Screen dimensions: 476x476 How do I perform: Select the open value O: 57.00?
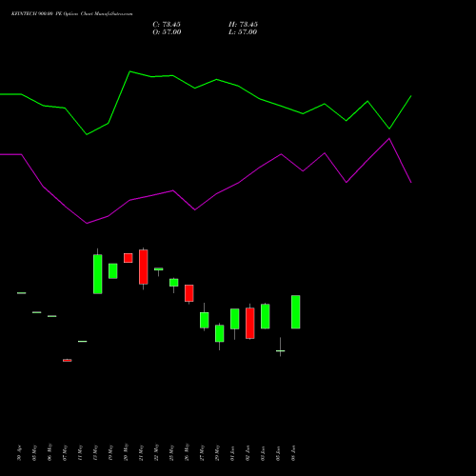(167, 32)
